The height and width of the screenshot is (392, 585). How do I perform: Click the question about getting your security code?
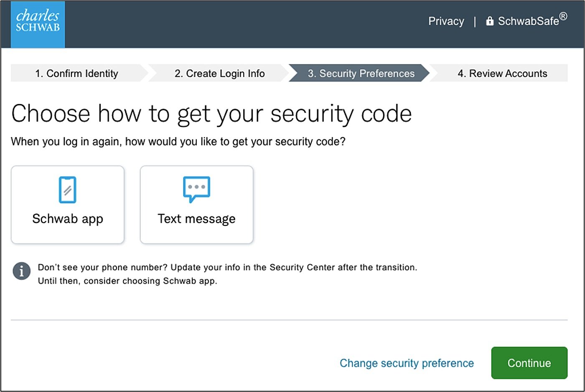click(178, 142)
